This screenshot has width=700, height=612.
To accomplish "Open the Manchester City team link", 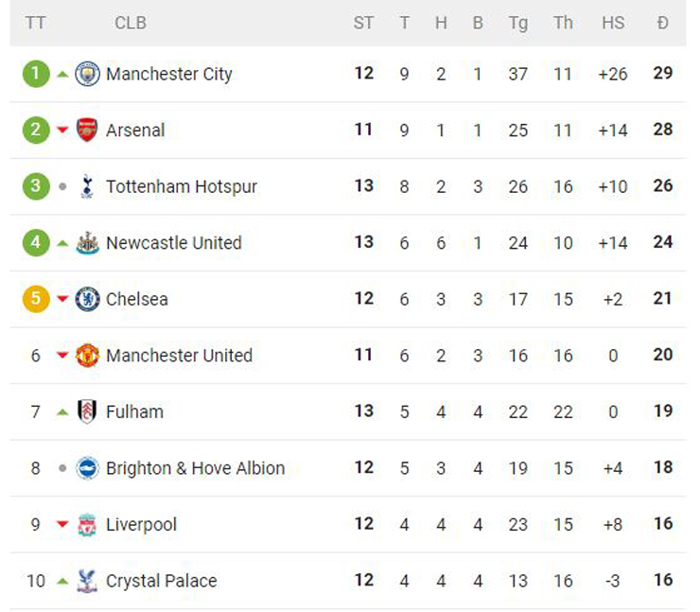I will point(168,74).
